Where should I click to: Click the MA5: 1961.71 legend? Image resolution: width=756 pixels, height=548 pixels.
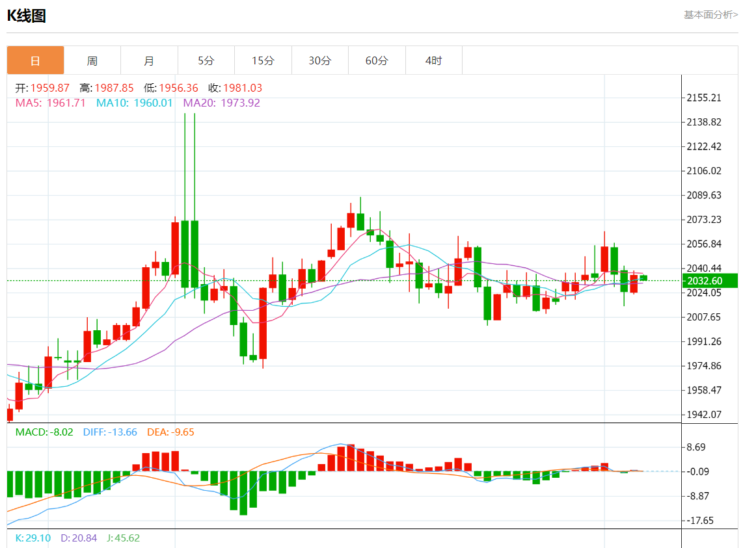(50, 103)
